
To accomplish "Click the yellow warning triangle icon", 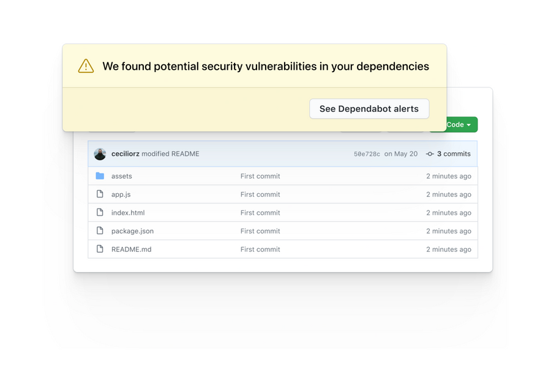I will pyautogui.click(x=86, y=65).
